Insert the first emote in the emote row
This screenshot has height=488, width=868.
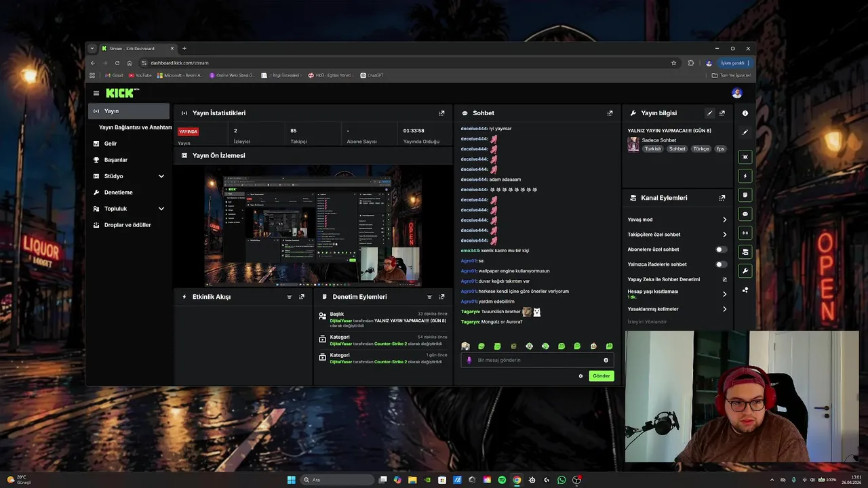click(x=465, y=346)
